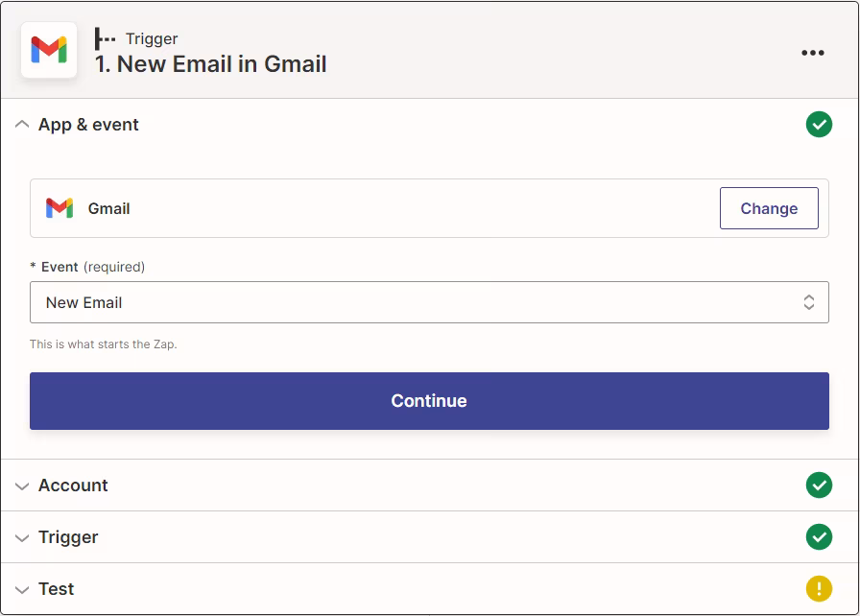The width and height of the screenshot is (860, 616).
Task: Click the Gmail app name text
Action: point(109,208)
